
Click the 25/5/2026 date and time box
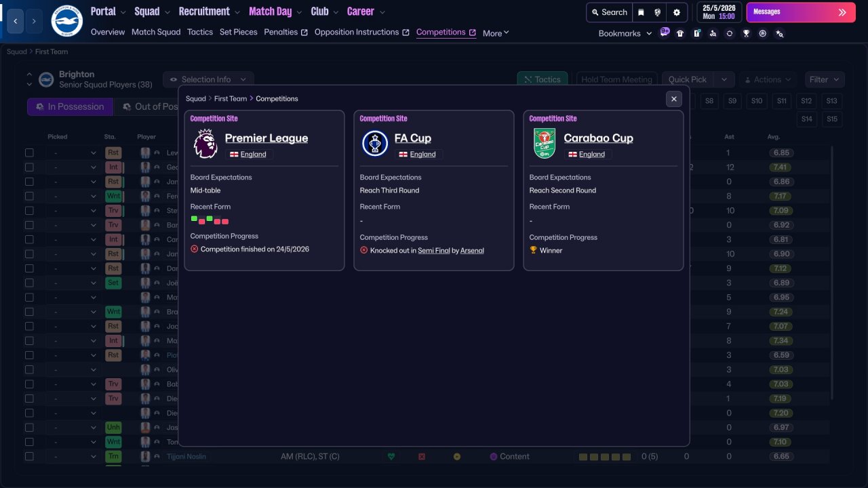pyautogui.click(x=718, y=12)
